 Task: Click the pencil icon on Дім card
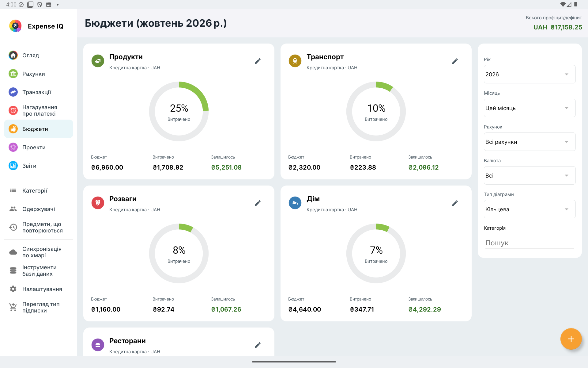click(455, 203)
